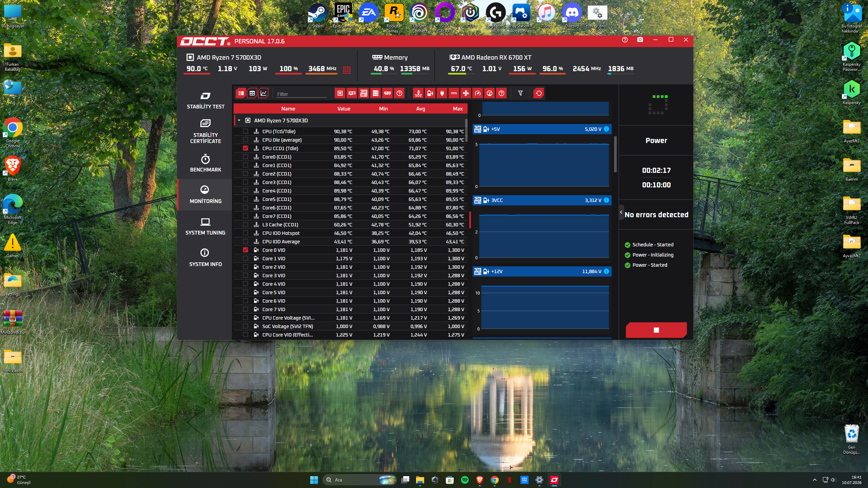Select the Core2 (CCD1) sensor row
This screenshot has height=488, width=868.
pyautogui.click(x=350, y=174)
